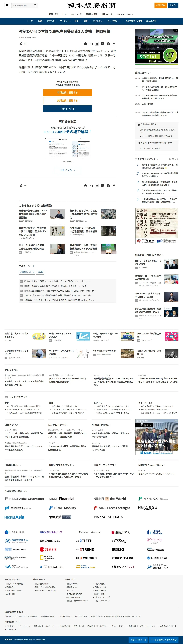Click the お問い合わせ footer button
This screenshot has width=183, height=644.
[x=138, y=640]
